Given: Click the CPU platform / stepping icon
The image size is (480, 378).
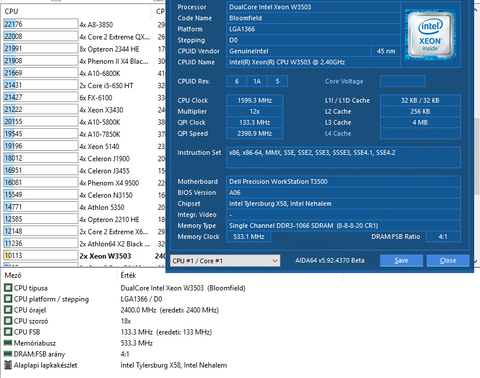Looking at the screenshot, I should tap(8, 299).
